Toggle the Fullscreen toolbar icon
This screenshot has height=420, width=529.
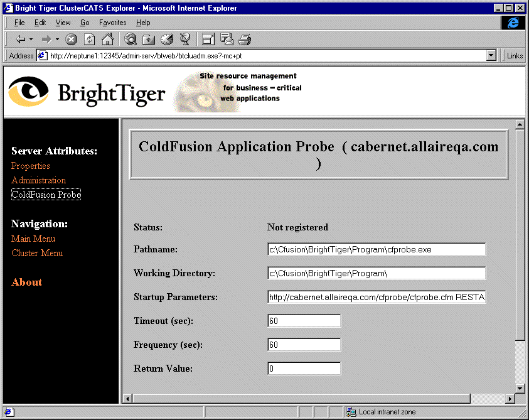(x=208, y=40)
